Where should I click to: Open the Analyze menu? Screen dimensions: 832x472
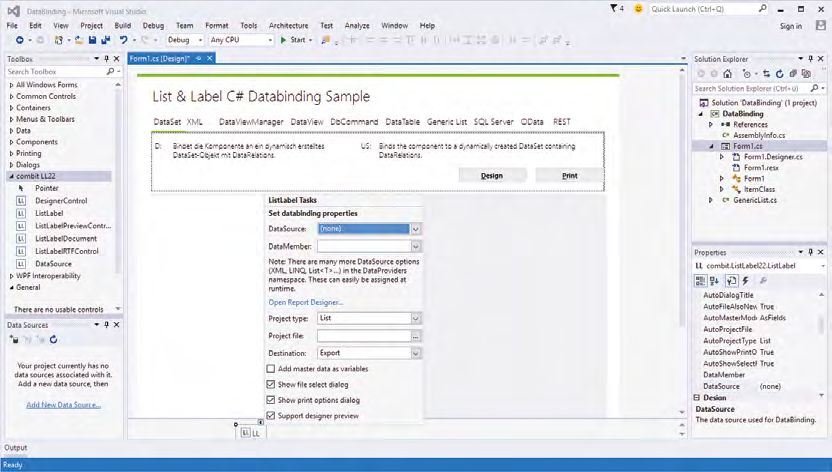click(x=357, y=25)
